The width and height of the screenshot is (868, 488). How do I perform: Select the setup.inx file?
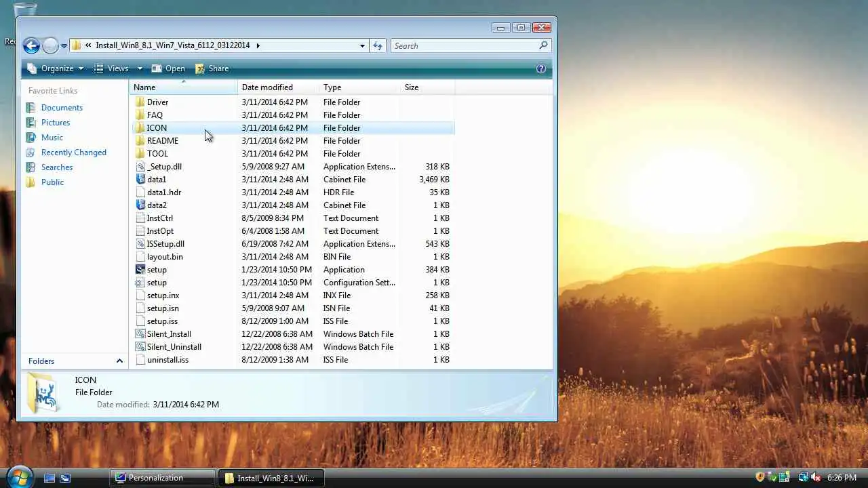pos(163,296)
